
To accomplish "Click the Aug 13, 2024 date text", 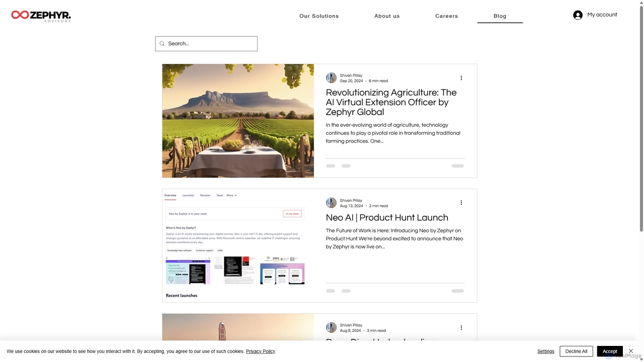I will coord(351,206).
